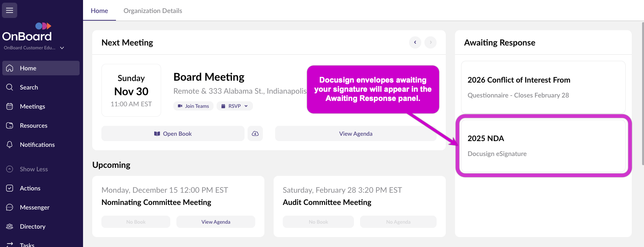Click the Open Book button
The image size is (644, 247).
pyautogui.click(x=173, y=133)
